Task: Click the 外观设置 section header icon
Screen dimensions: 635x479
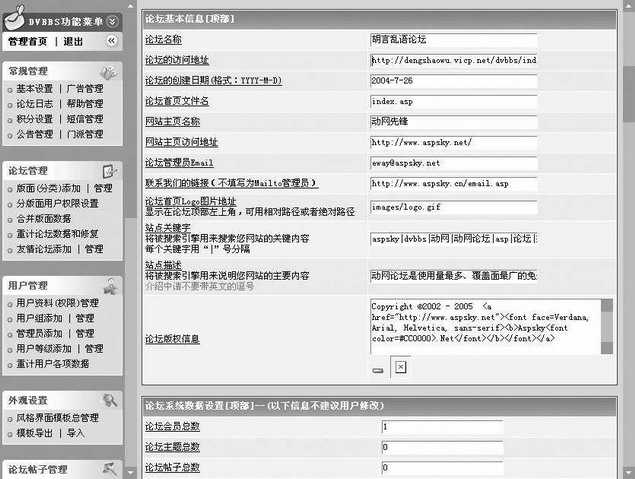Action: tap(111, 399)
